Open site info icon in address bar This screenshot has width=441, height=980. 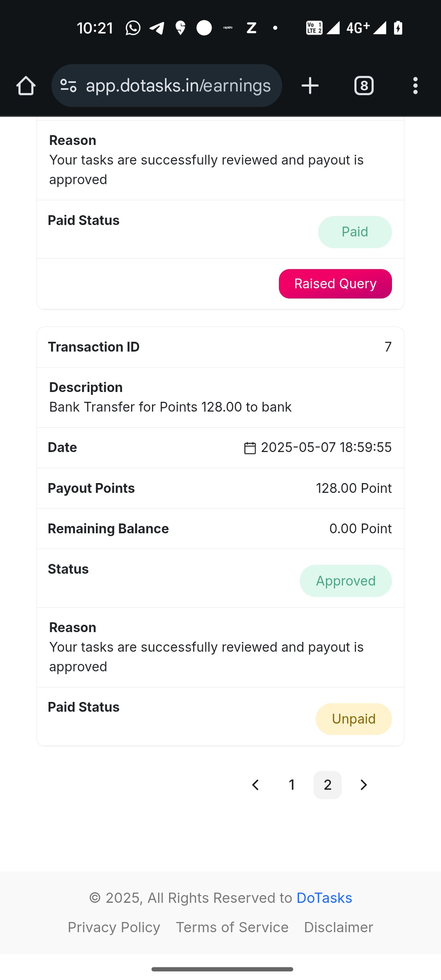click(68, 86)
